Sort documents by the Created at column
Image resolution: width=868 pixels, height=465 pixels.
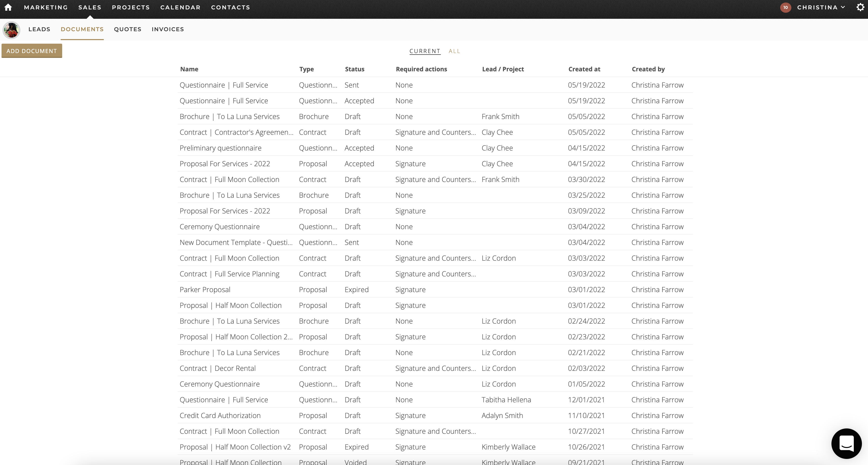pos(584,69)
